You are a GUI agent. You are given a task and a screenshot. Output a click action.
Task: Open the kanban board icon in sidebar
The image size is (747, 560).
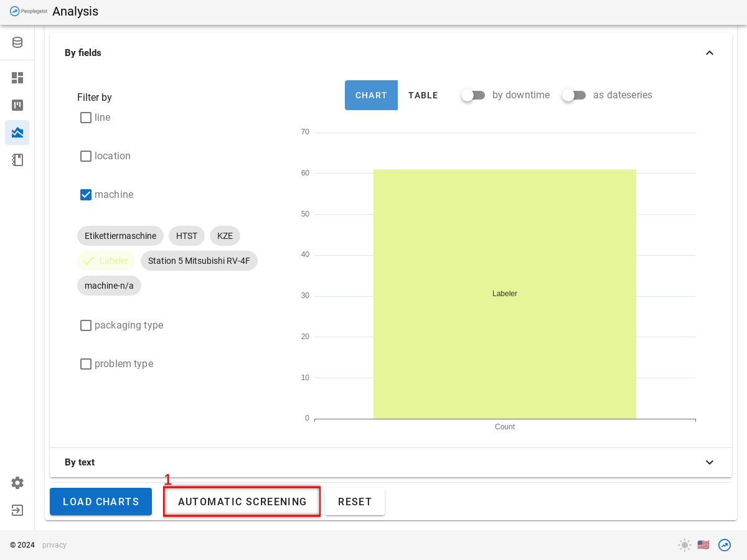click(17, 105)
